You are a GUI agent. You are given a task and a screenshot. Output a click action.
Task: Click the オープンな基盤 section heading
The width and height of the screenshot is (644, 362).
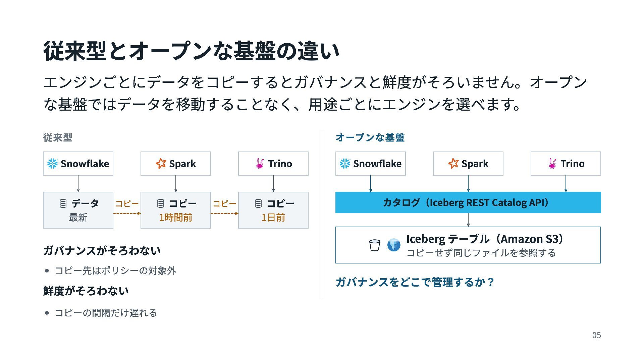[x=370, y=137]
